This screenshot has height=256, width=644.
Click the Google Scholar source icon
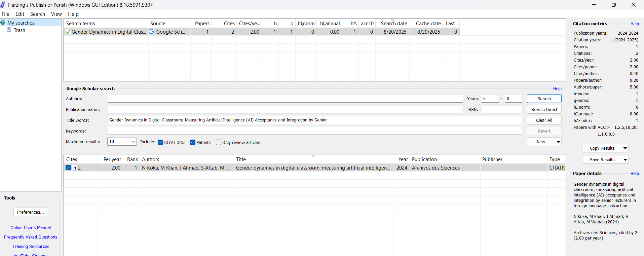(x=151, y=32)
